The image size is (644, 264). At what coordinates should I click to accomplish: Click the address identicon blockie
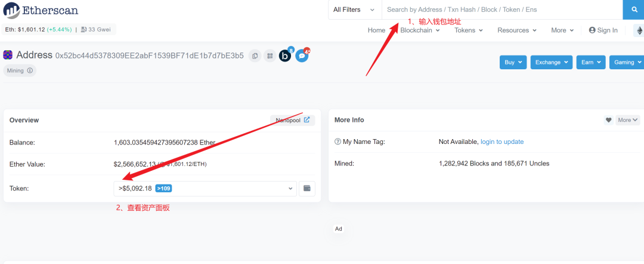tap(8, 55)
